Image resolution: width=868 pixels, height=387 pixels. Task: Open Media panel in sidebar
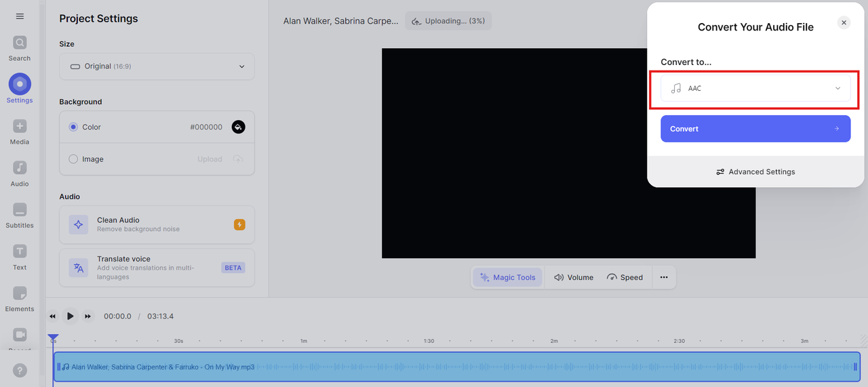pos(20,131)
